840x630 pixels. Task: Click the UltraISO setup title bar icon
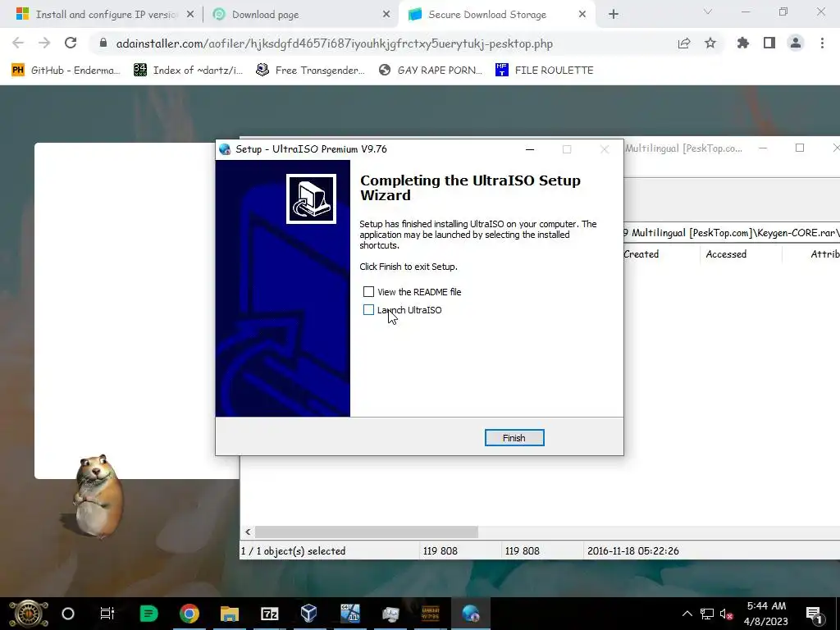click(225, 149)
